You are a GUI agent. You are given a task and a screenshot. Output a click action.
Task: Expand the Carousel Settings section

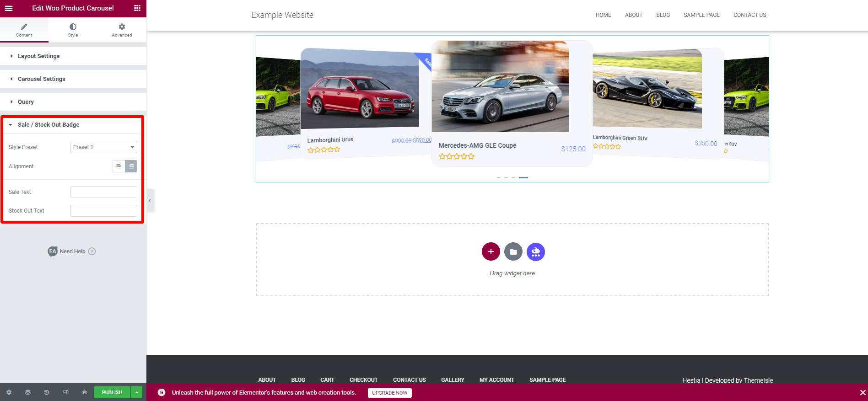point(73,79)
